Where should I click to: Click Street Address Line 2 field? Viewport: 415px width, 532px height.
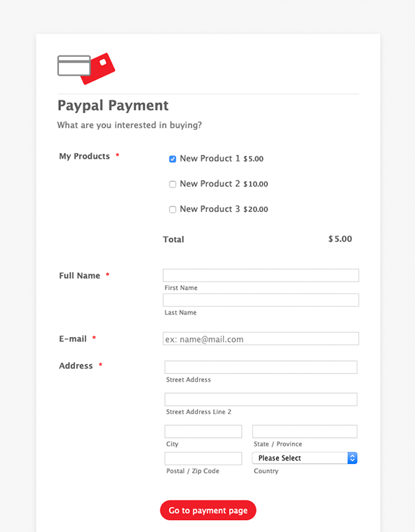point(261,399)
